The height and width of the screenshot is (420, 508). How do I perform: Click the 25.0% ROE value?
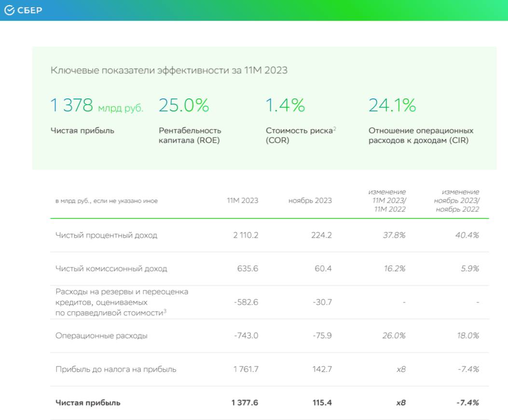(184, 105)
